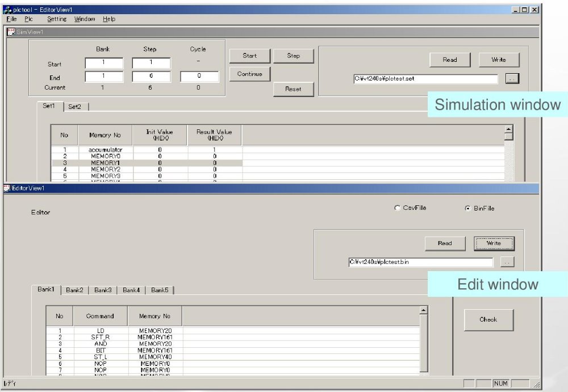Switch to the Set2 tab
Viewport: 568px width, 392px height.
pyautogui.click(x=74, y=107)
